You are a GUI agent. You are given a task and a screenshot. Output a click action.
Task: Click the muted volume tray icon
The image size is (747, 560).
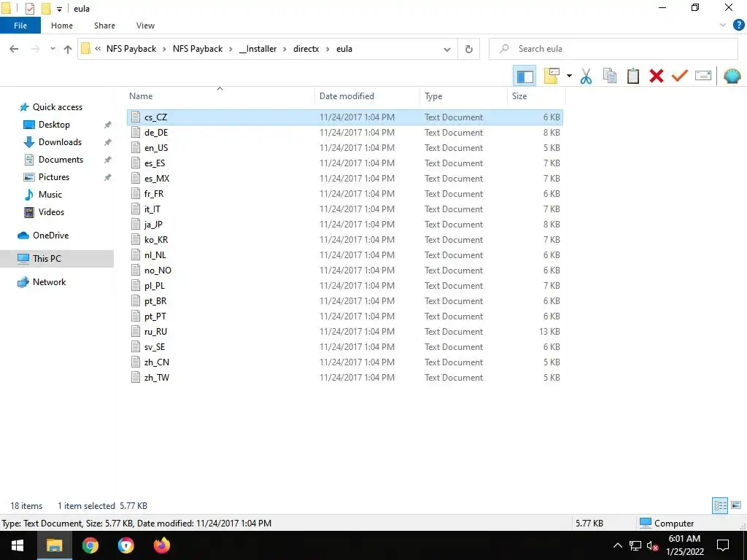[653, 545]
